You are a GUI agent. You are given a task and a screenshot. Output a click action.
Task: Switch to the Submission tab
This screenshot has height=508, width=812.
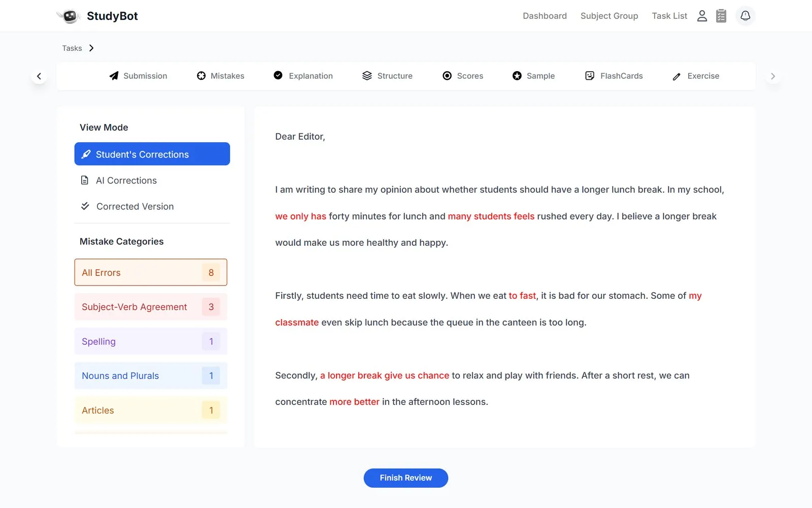point(138,76)
